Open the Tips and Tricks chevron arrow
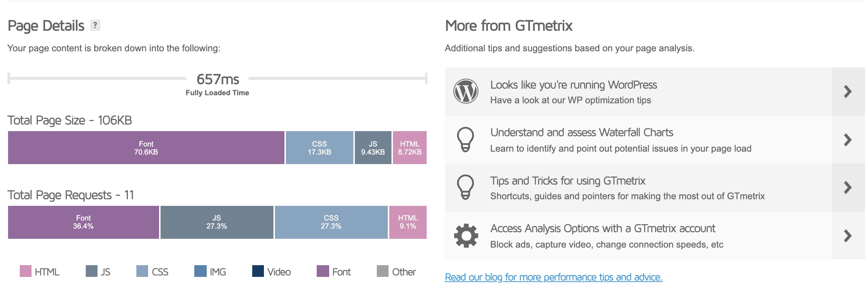Image resolution: width=868 pixels, height=304 pixels. click(x=847, y=188)
